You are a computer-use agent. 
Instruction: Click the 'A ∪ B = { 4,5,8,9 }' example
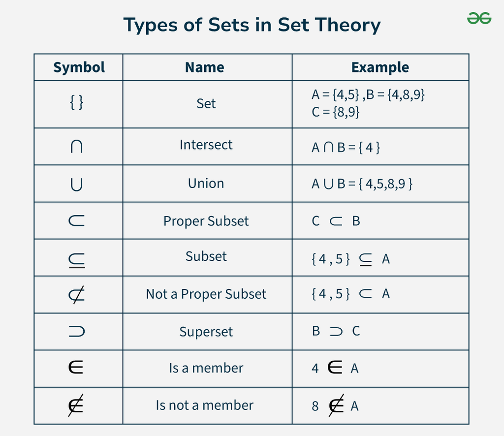(x=362, y=184)
